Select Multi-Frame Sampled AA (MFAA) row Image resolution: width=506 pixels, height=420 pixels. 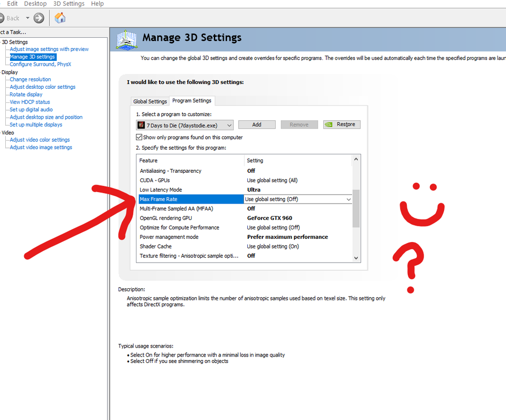pos(245,208)
